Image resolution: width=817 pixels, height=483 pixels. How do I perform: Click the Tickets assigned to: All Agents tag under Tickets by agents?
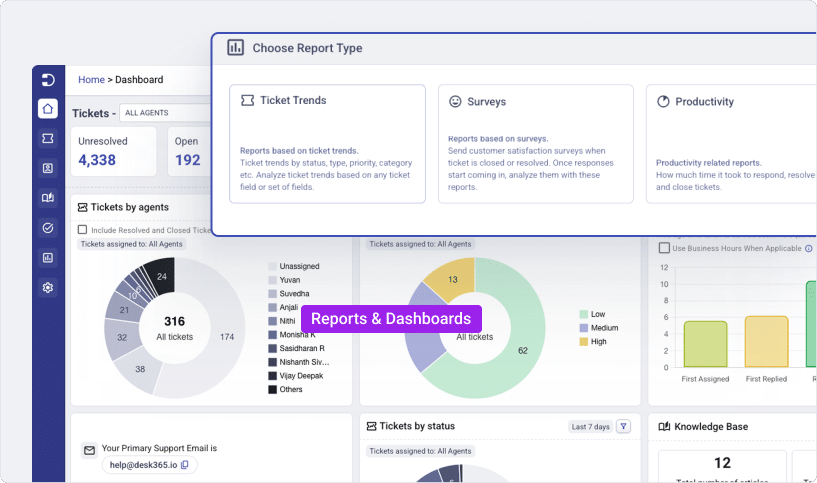click(132, 244)
